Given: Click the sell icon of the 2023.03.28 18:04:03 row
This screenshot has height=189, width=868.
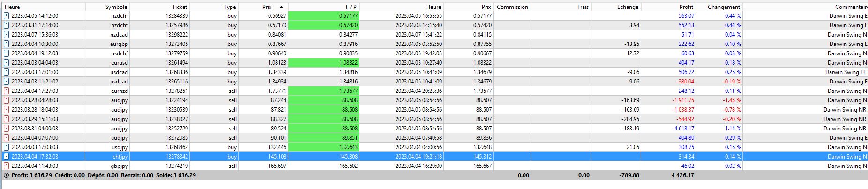Looking at the screenshot, I should (7, 110).
